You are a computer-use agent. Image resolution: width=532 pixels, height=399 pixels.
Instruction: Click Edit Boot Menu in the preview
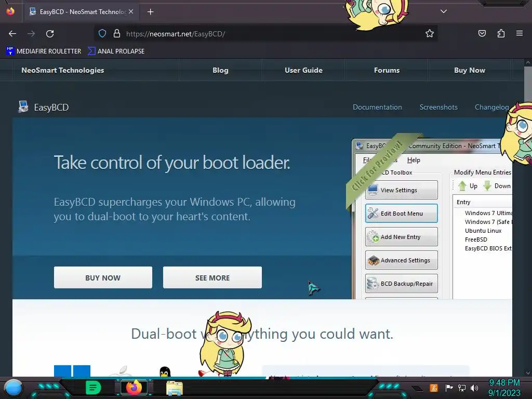402,214
